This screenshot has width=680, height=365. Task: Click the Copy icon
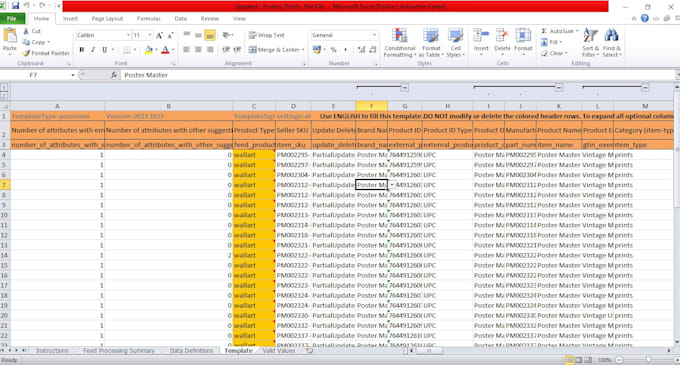coord(26,42)
